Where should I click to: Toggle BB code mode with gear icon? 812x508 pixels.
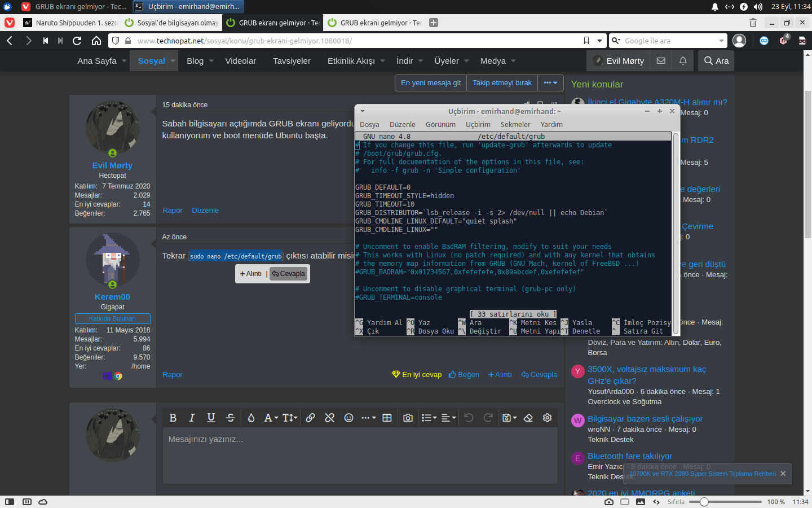pos(547,418)
